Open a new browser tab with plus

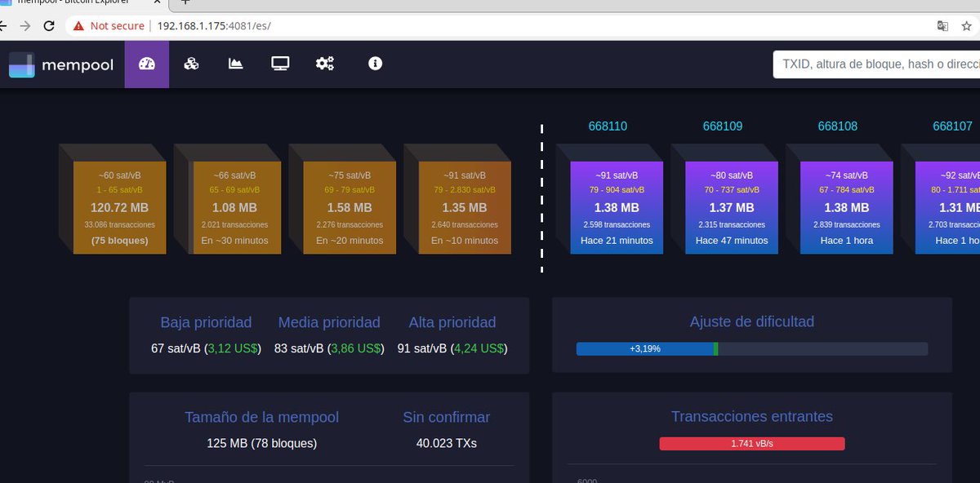click(185, 3)
